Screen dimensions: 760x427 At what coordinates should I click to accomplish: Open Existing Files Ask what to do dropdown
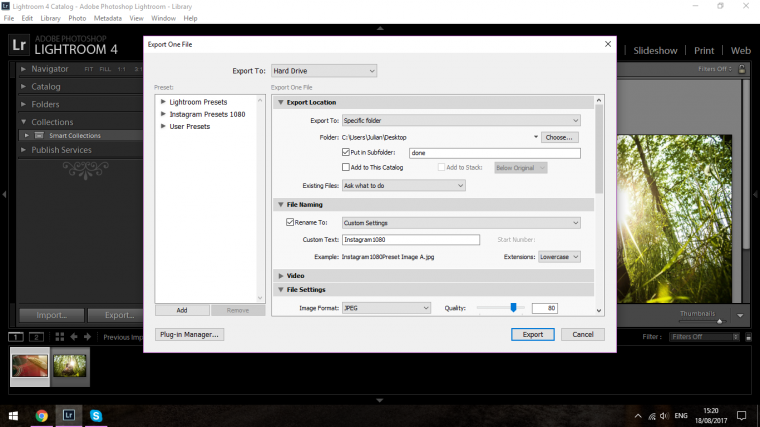tap(403, 186)
